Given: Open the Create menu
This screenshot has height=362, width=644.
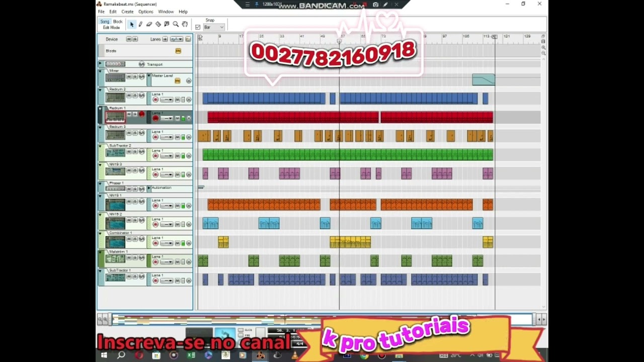Looking at the screenshot, I should (x=127, y=12).
